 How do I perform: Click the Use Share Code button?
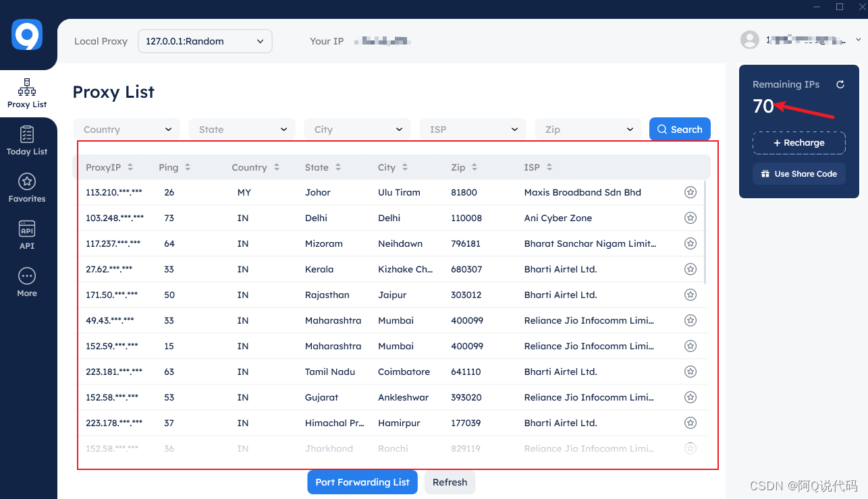click(x=799, y=174)
